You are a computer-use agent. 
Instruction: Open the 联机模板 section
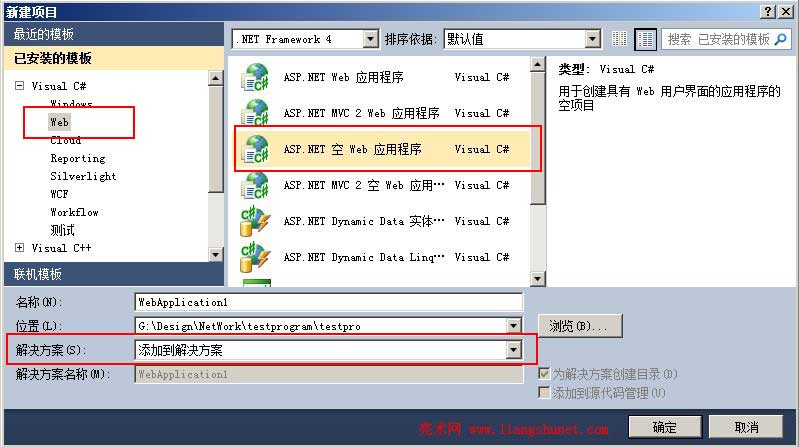(114, 274)
